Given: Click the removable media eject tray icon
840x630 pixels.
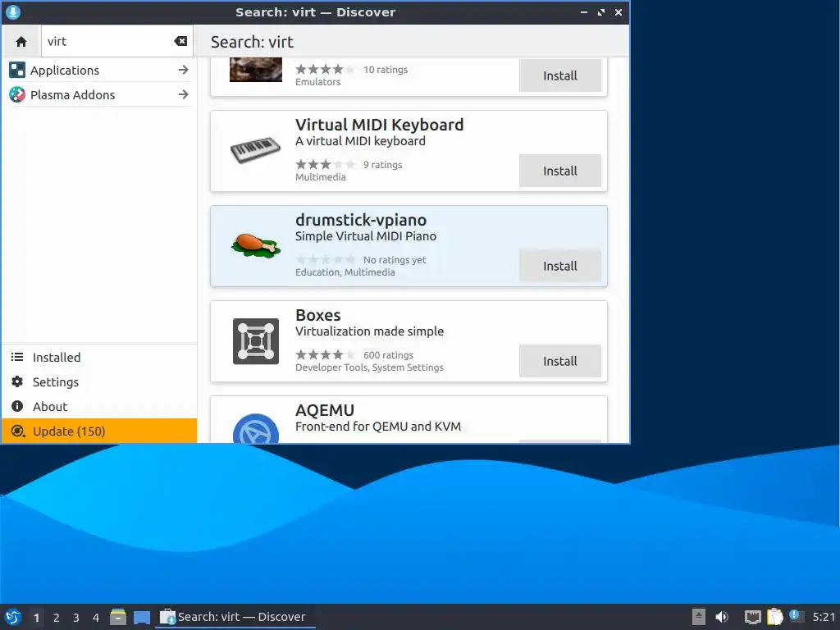Looking at the screenshot, I should coord(699,617).
